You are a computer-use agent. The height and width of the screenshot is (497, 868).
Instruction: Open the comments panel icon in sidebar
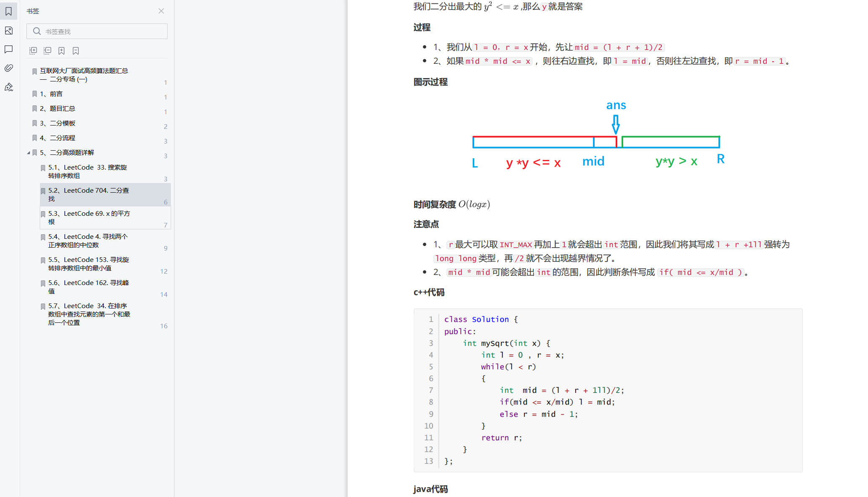(8, 50)
